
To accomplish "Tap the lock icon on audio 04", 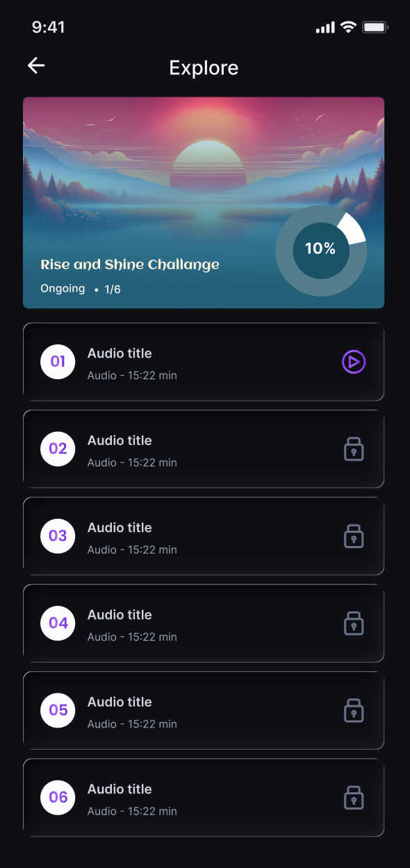I will pos(353,623).
